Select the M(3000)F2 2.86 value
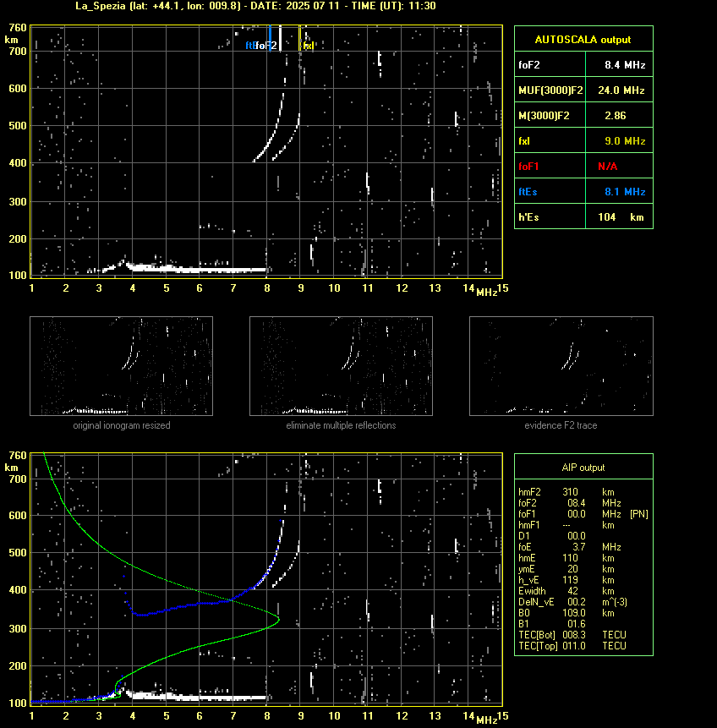 point(616,116)
